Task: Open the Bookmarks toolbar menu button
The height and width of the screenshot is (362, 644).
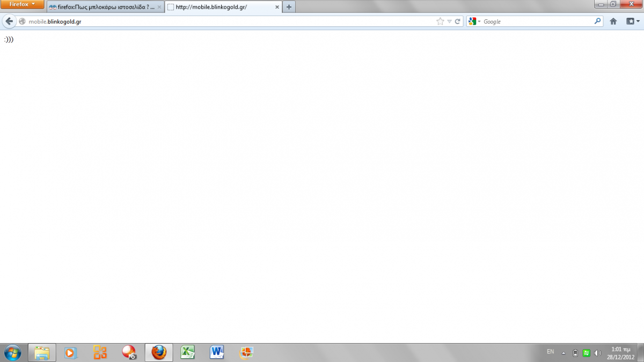Action: pos(633,21)
